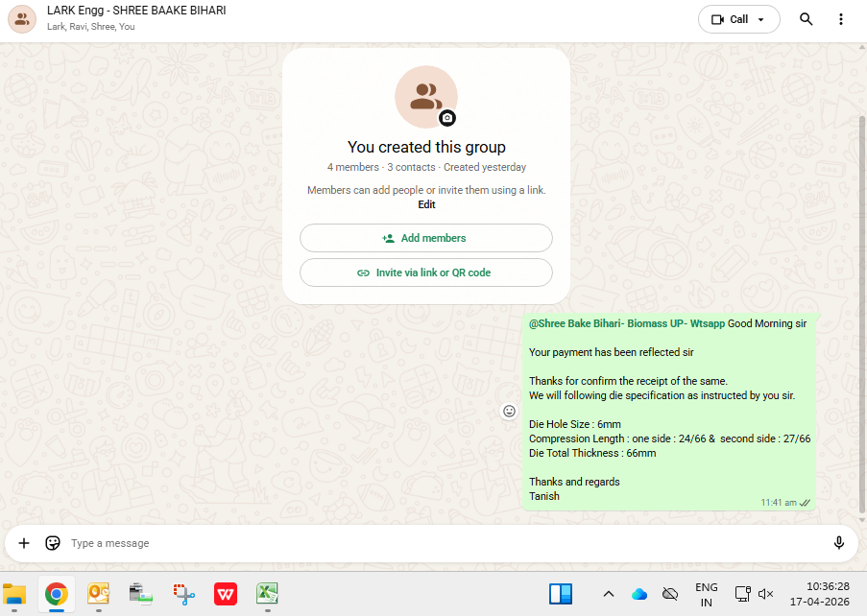Open the attach plus icon
Image resolution: width=867 pixels, height=616 pixels.
pyautogui.click(x=24, y=543)
